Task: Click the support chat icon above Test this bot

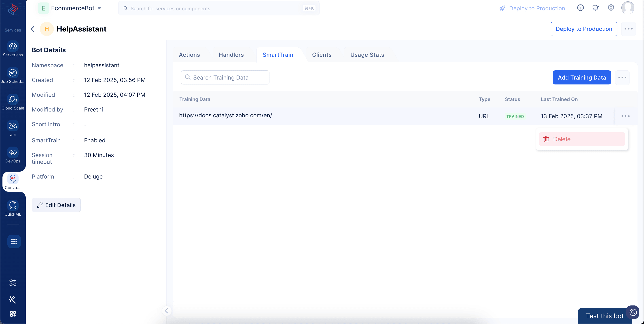Action: pyautogui.click(x=633, y=312)
